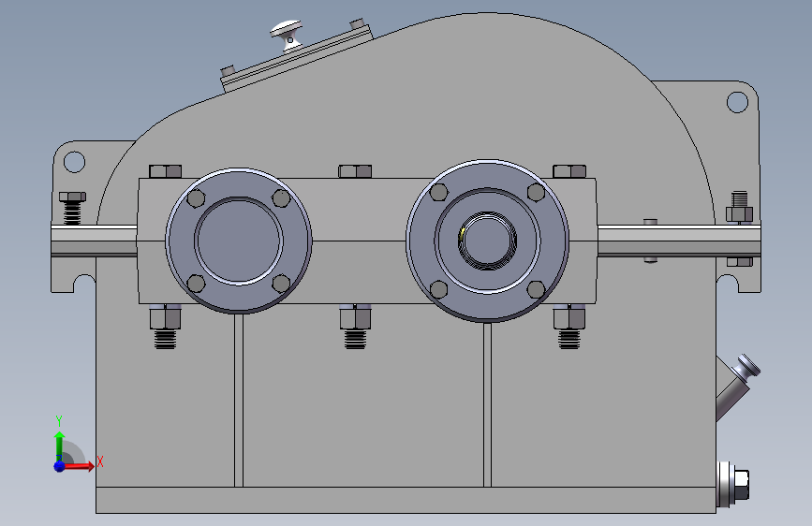Pick the flange nut on the far right
Viewport: 812px width, 526px height.
pyautogui.click(x=739, y=213)
